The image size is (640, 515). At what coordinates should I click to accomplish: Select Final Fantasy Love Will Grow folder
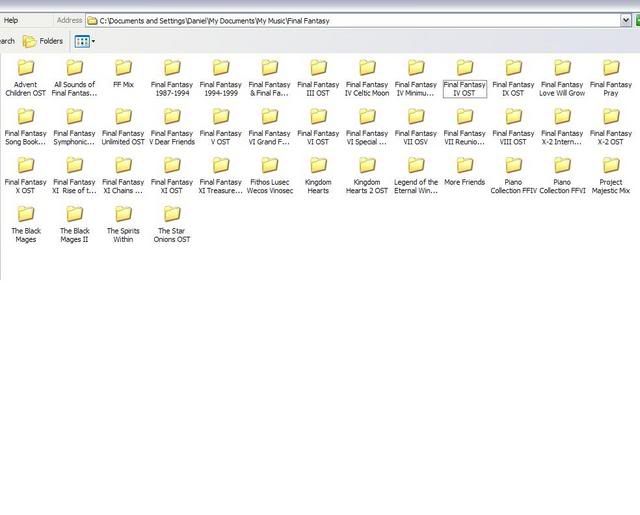click(562, 78)
